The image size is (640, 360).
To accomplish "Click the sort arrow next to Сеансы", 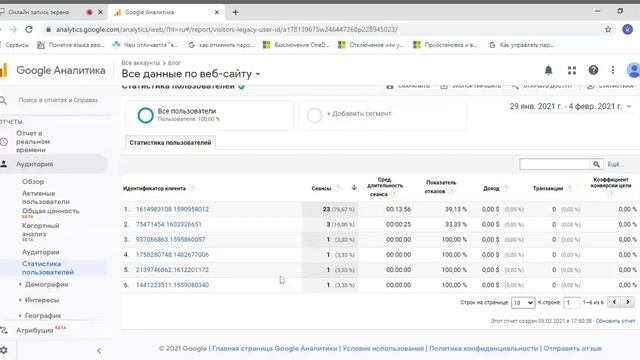I will pos(354,188).
